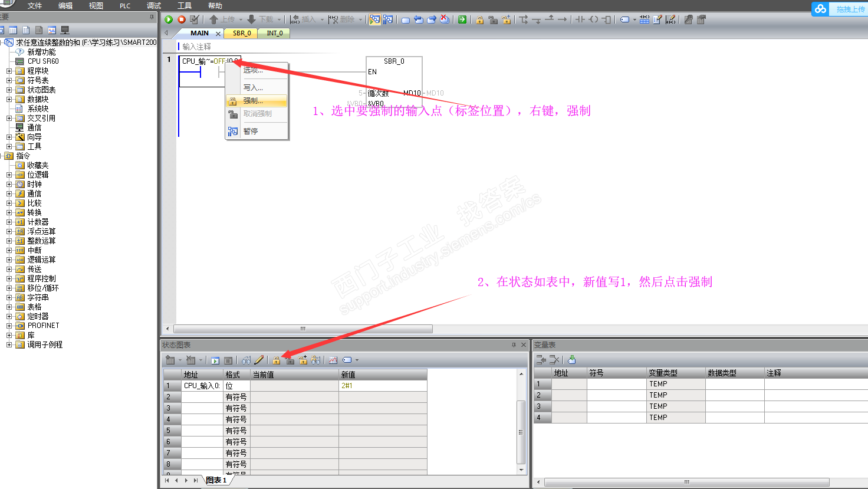Click the green Run PLC button
The height and width of the screenshot is (489, 868).
pos(169,19)
